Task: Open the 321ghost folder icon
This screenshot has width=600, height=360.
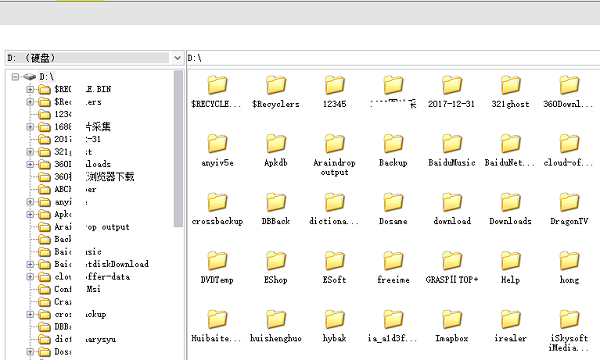Action: click(x=510, y=85)
